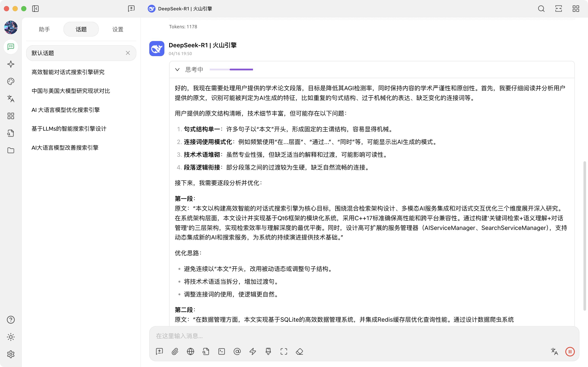Open the knowledge base sidebar icon
588x367 pixels.
(11, 133)
